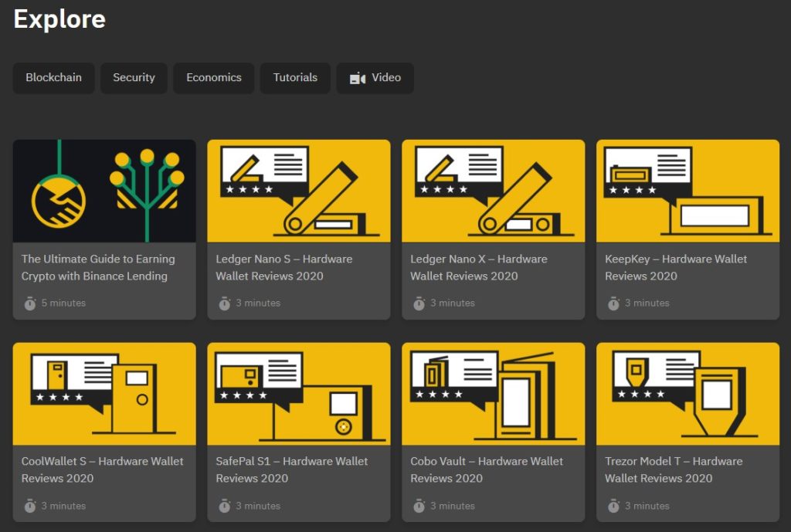The image size is (791, 532).
Task: Filter content by Video
Action: tap(375, 78)
